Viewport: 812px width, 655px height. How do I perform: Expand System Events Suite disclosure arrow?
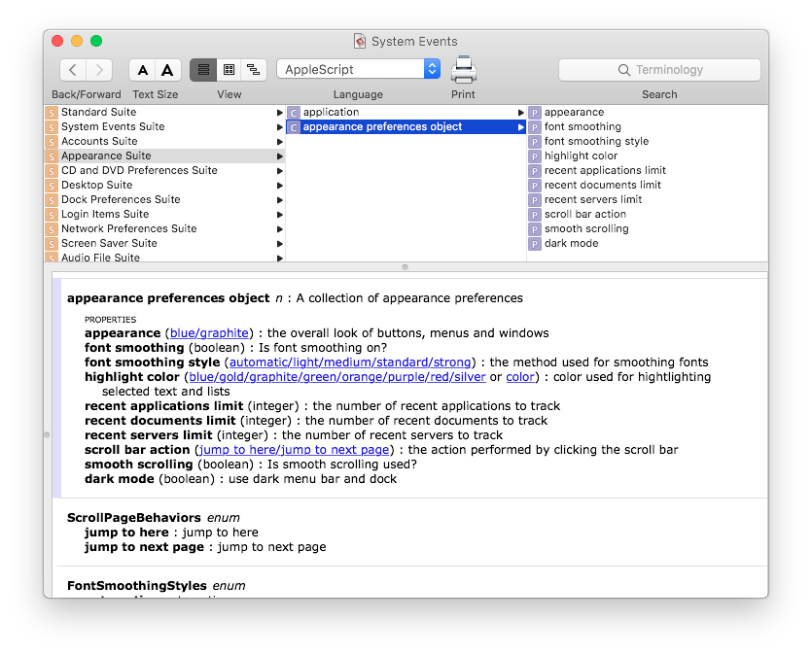280,127
